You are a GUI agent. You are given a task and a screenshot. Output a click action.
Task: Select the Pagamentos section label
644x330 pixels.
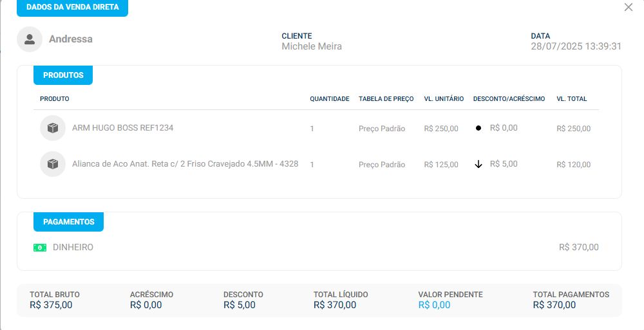click(x=68, y=222)
